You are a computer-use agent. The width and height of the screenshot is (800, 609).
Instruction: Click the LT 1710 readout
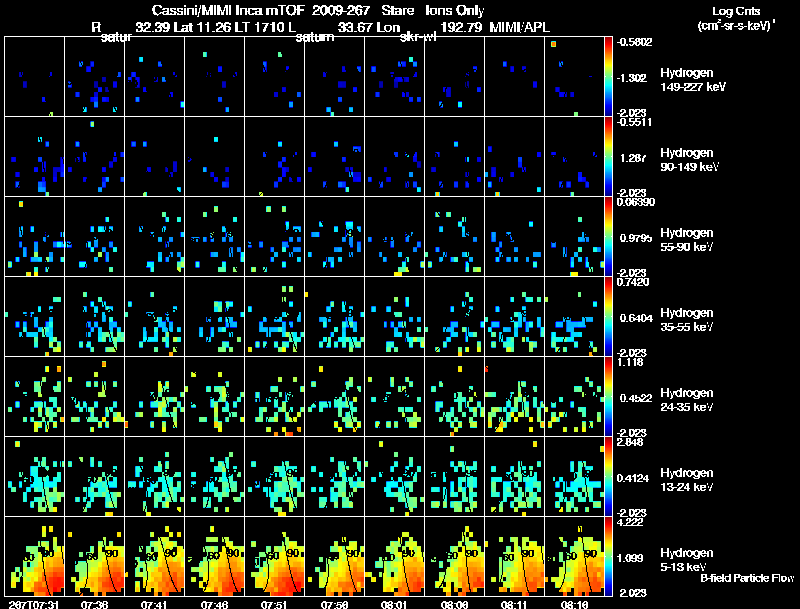click(258, 27)
